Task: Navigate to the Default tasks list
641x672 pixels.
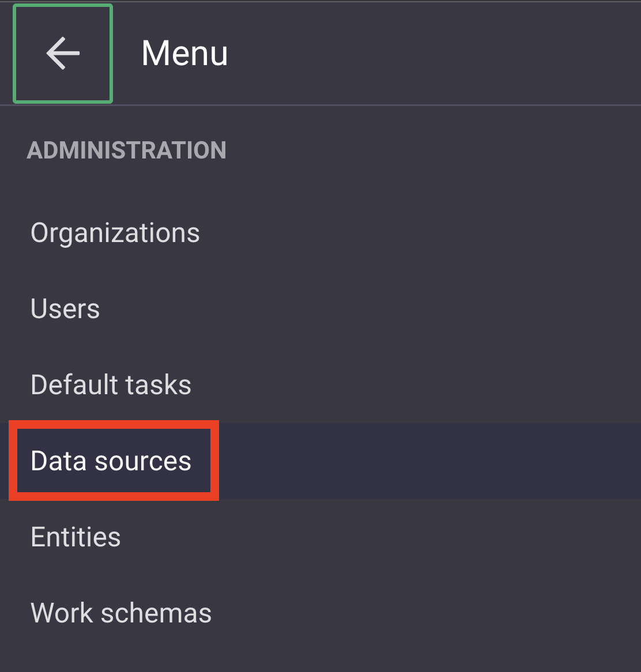Action: pyautogui.click(x=111, y=384)
